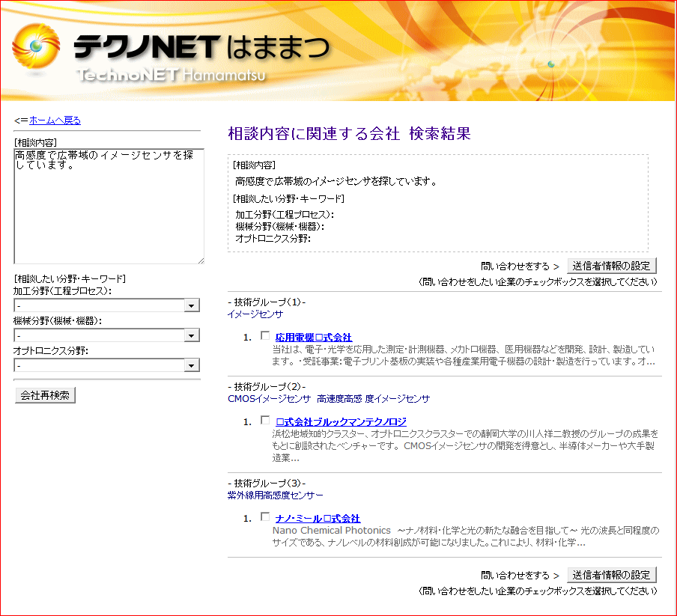Click the ホームへ戻る link
The height and width of the screenshot is (616, 677).
(x=55, y=121)
